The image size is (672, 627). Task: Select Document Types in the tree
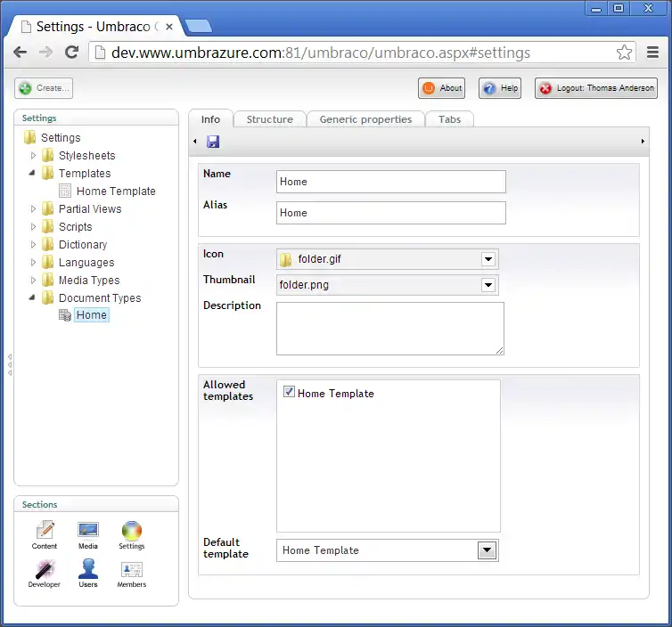(x=100, y=298)
